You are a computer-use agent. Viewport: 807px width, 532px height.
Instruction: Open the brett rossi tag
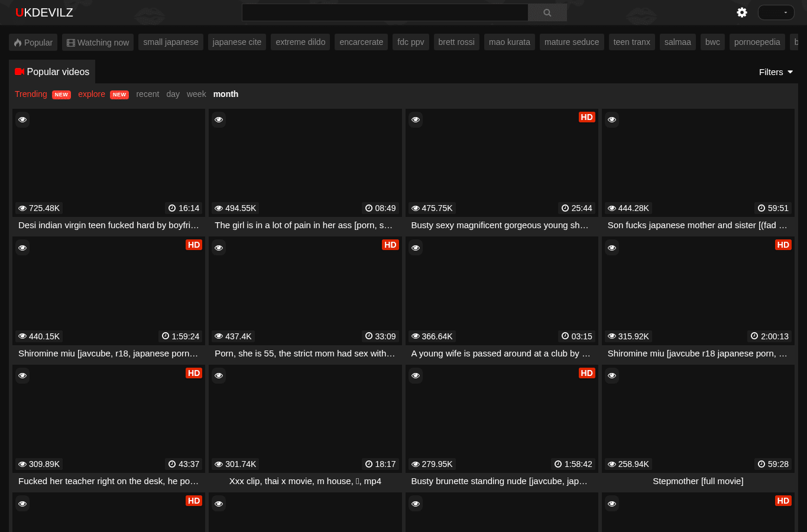456,42
